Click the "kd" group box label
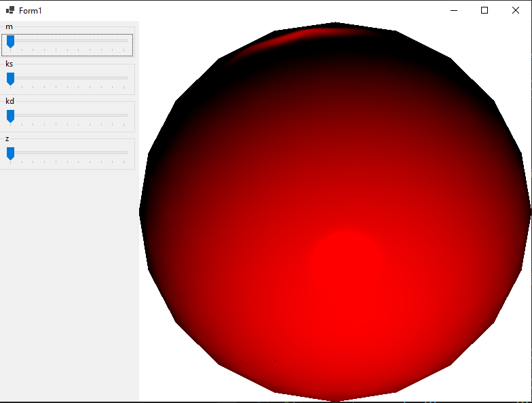The width and height of the screenshot is (532, 403). point(9,101)
